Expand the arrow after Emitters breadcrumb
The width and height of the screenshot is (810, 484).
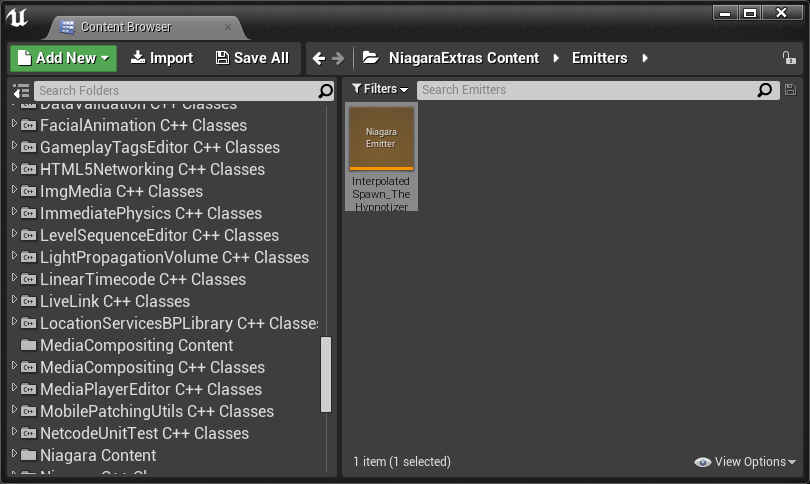pyautogui.click(x=645, y=58)
